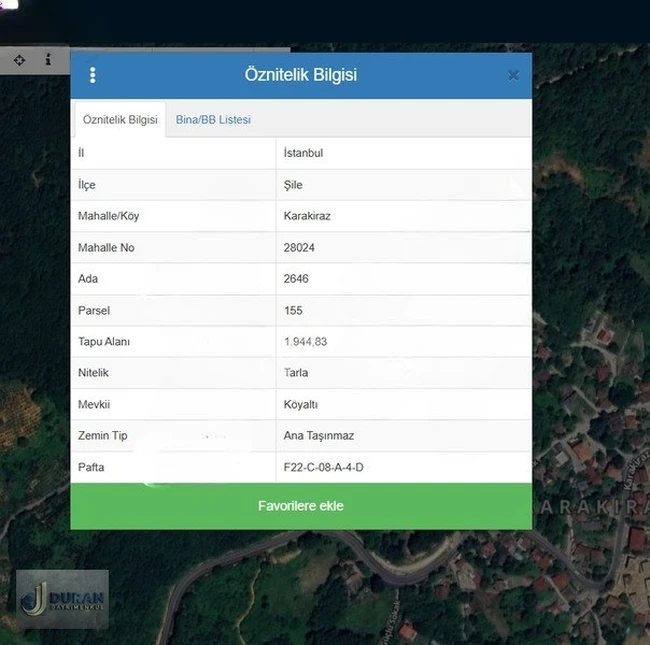Image resolution: width=650 pixels, height=645 pixels.
Task: Open the three-dot menu in dialog header
Action: pos(92,75)
